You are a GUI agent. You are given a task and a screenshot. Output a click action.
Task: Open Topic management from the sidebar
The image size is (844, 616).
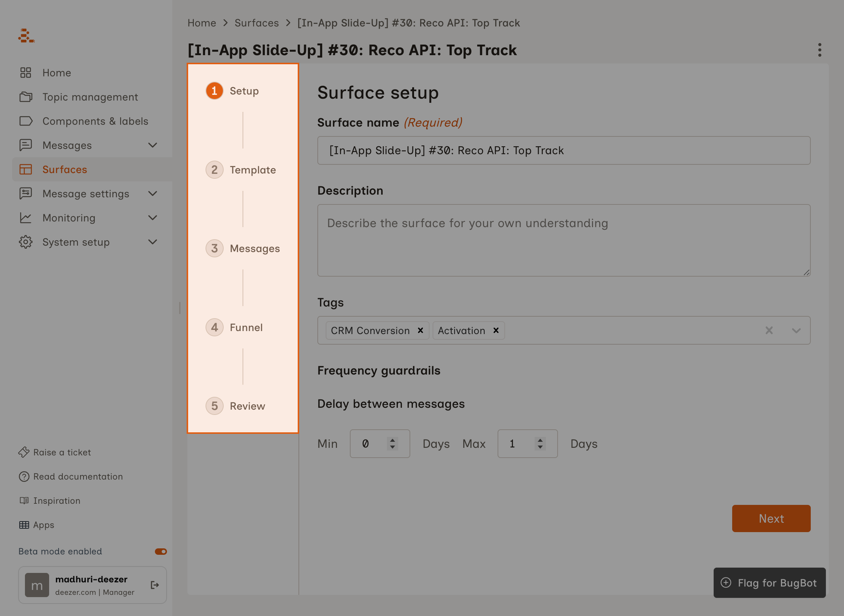90,97
